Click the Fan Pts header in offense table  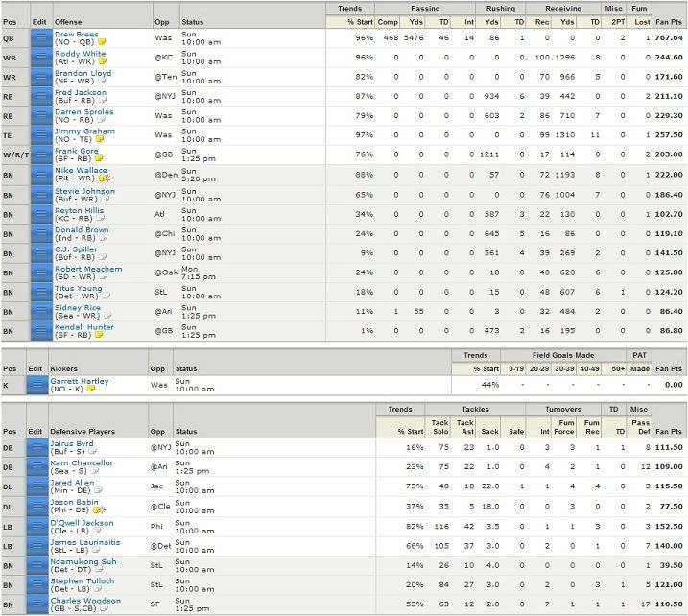[670, 20]
